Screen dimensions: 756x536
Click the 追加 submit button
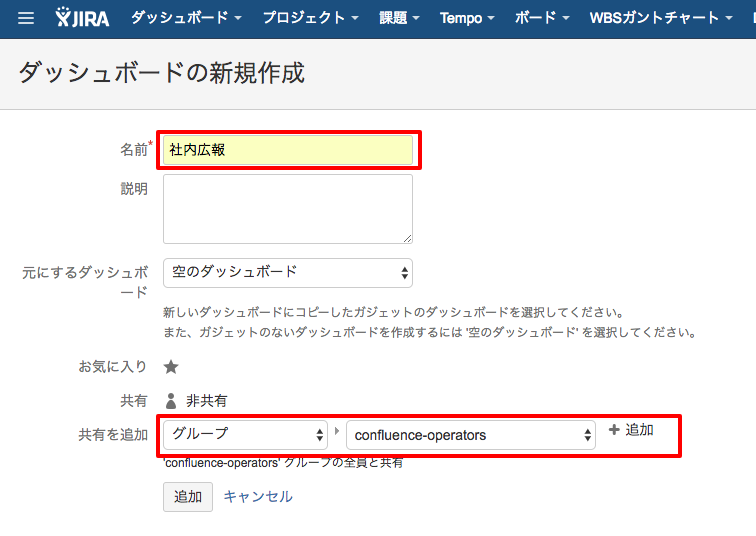click(188, 496)
